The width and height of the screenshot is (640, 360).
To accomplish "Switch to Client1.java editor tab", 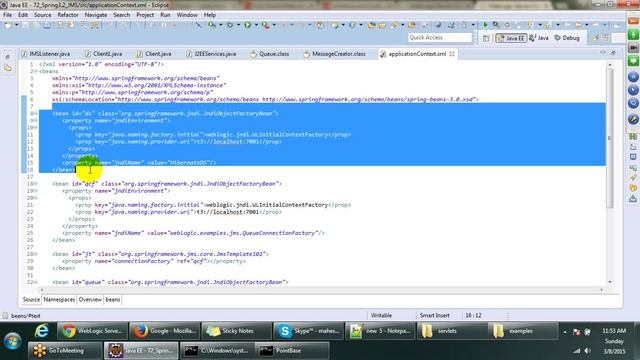I will click(104, 54).
